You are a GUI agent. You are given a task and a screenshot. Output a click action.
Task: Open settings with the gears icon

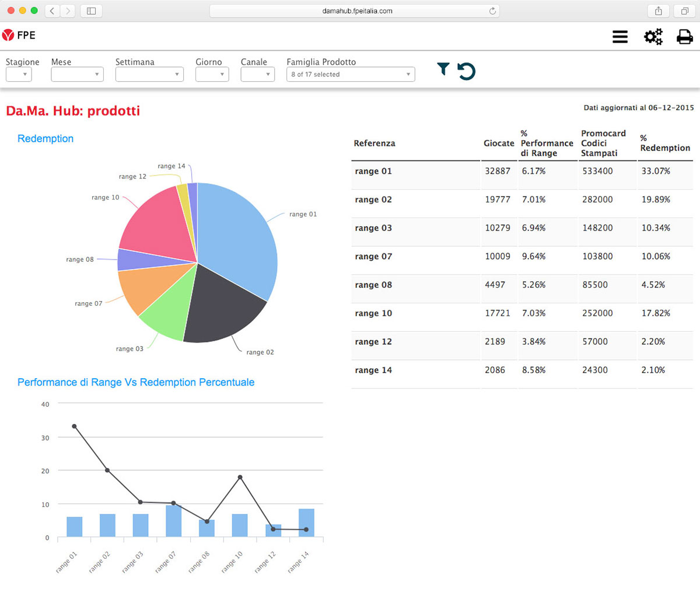coord(653,37)
